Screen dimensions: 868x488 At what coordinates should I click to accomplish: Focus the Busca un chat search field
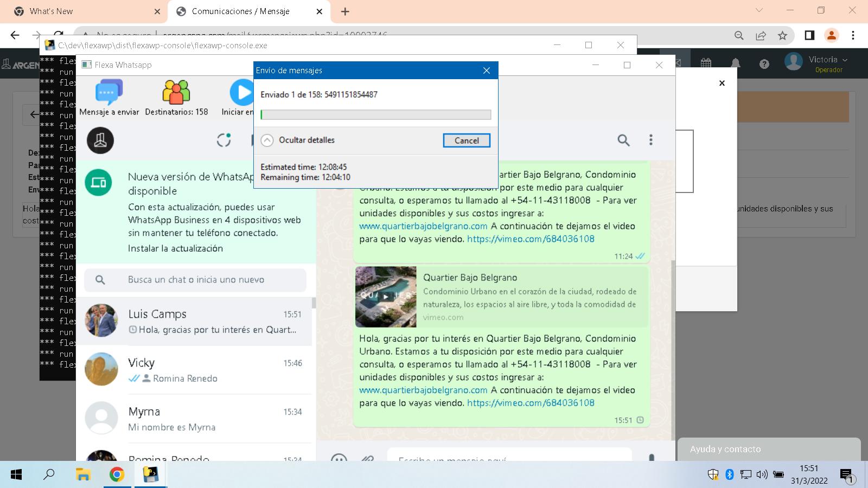[x=195, y=280]
